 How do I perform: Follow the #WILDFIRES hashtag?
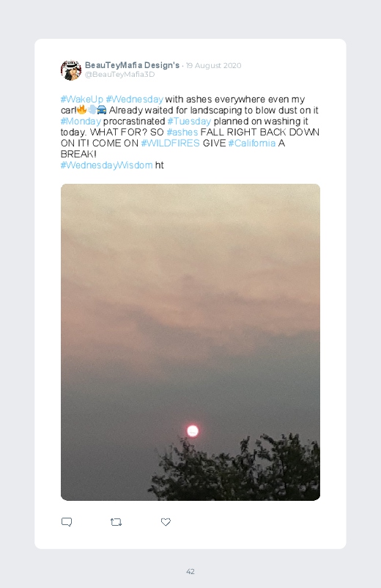click(x=171, y=144)
